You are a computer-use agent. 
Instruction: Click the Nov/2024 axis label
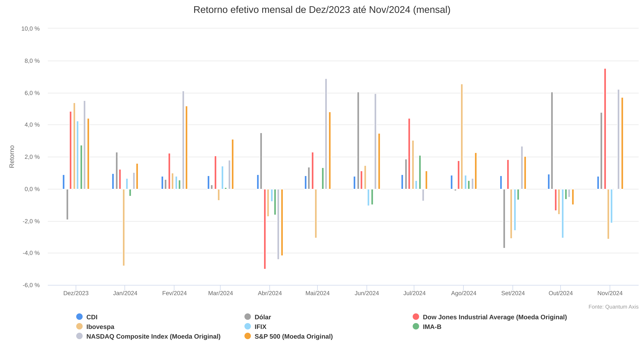coord(610,293)
